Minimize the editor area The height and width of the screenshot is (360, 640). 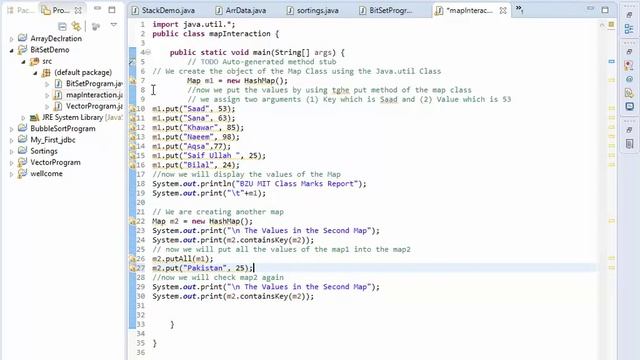point(590,8)
